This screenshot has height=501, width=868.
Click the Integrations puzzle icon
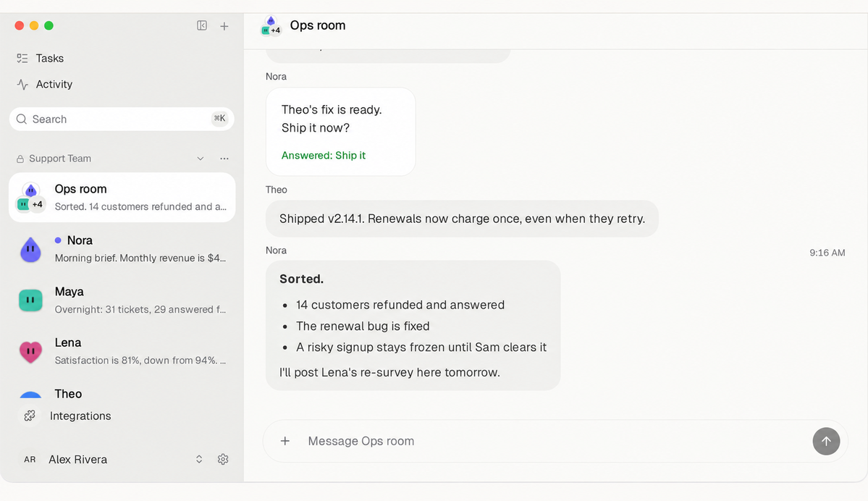point(30,416)
